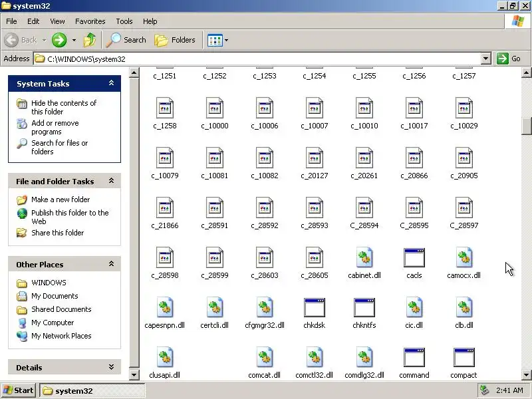Viewport: 532px width, 399px height.
Task: Open My Computer link
Action: click(x=53, y=323)
